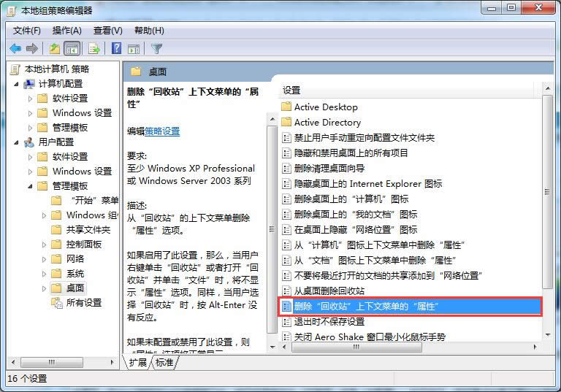Viewport: 561px width, 392px height.
Task: Expand 软件设置 under 计算机配置
Action: coord(31,99)
